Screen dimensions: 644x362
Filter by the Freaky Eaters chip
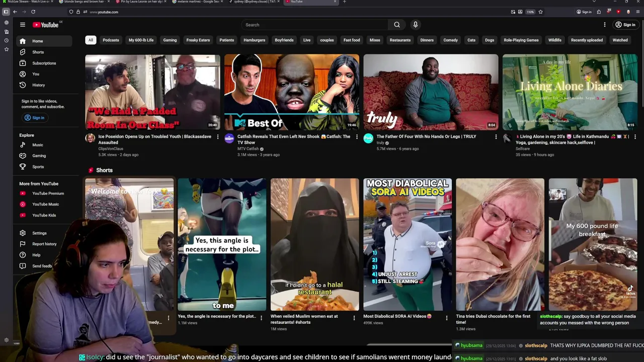198,40
